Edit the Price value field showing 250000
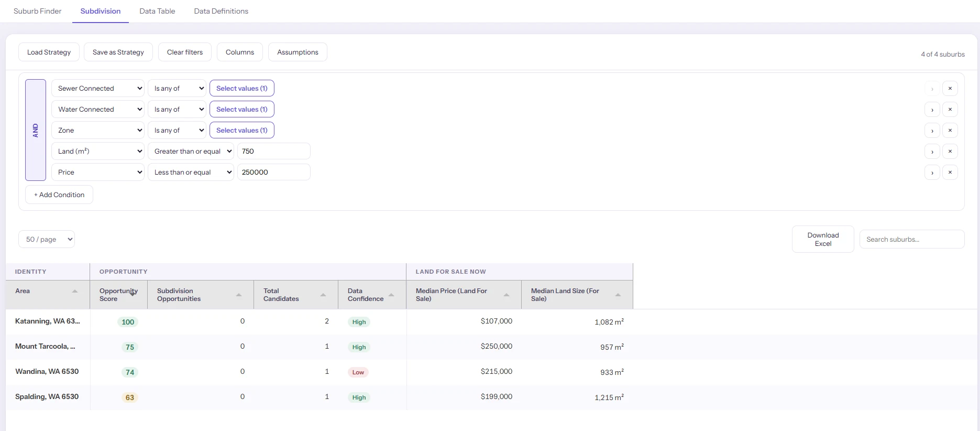Image resolution: width=980 pixels, height=431 pixels. click(274, 172)
